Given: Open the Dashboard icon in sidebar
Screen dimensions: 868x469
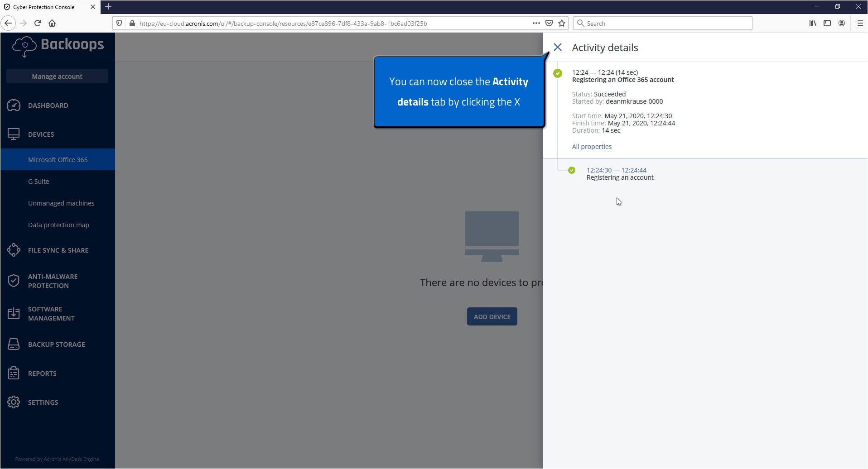Looking at the screenshot, I should click(x=14, y=105).
